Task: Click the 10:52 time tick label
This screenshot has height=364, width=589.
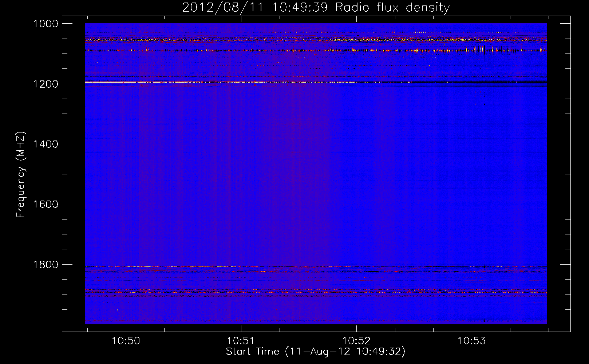Action: point(356,341)
